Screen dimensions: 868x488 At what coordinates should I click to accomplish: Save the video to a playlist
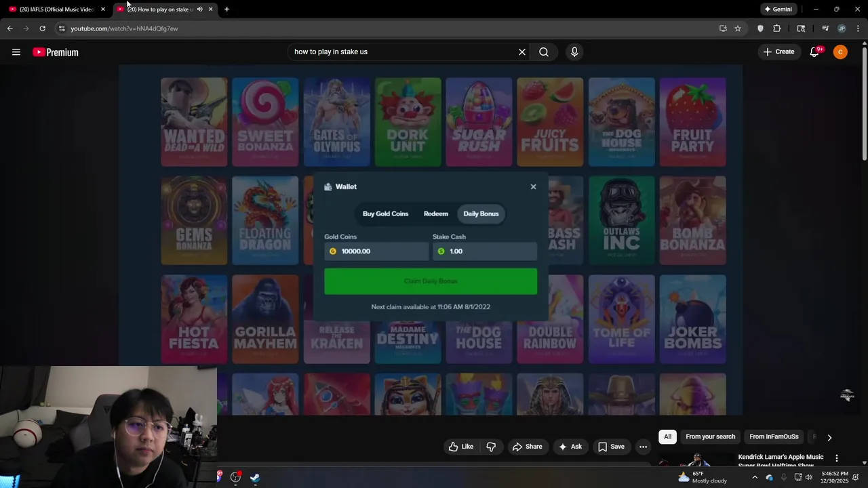pos(610,447)
